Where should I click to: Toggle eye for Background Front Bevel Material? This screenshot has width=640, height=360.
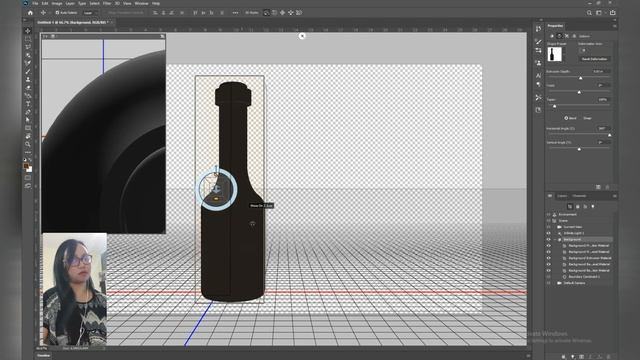549,252
